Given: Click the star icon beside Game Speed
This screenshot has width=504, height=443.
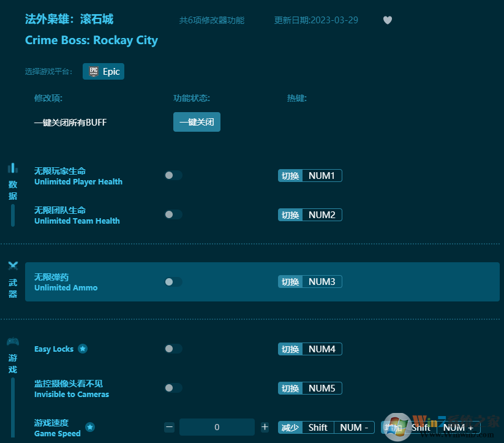Looking at the screenshot, I should pos(90,428).
